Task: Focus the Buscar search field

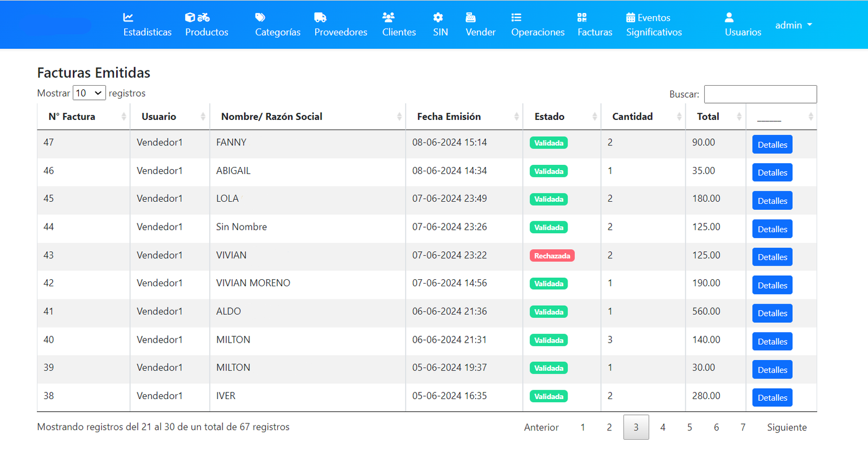Action: 760,94
